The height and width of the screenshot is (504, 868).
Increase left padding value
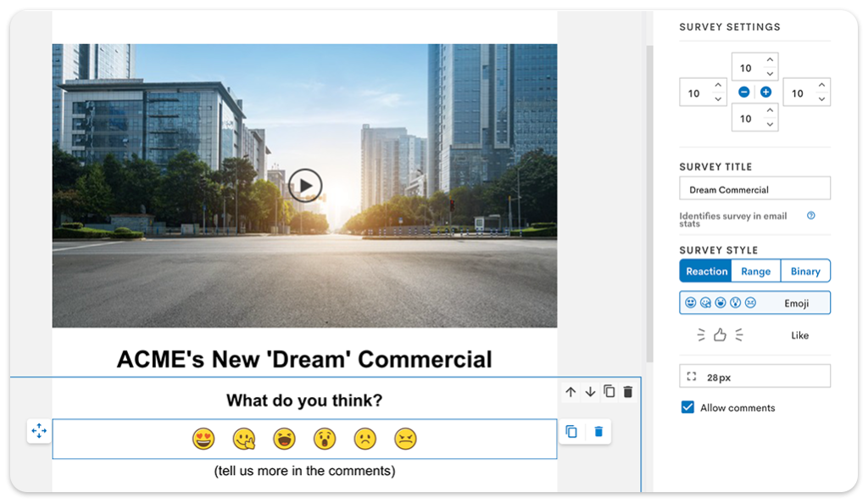click(718, 85)
